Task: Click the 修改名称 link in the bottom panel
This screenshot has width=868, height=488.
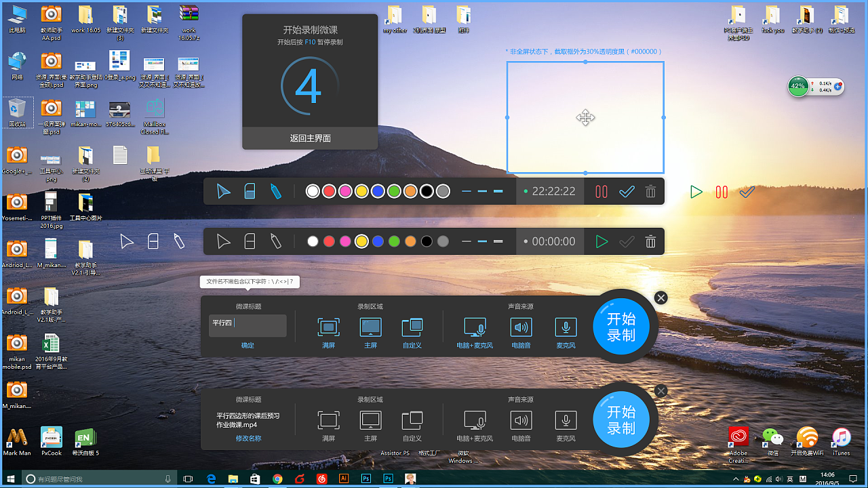Action: (x=248, y=439)
